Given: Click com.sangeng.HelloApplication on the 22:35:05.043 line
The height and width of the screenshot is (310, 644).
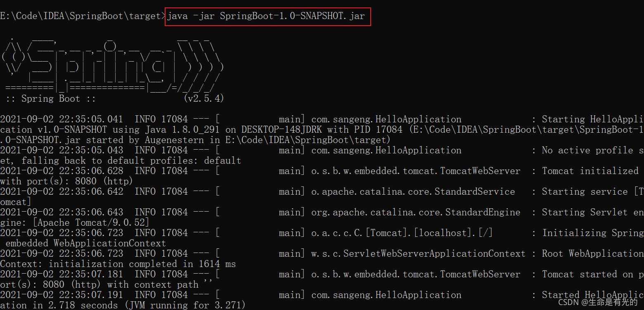Looking at the screenshot, I should [x=386, y=150].
